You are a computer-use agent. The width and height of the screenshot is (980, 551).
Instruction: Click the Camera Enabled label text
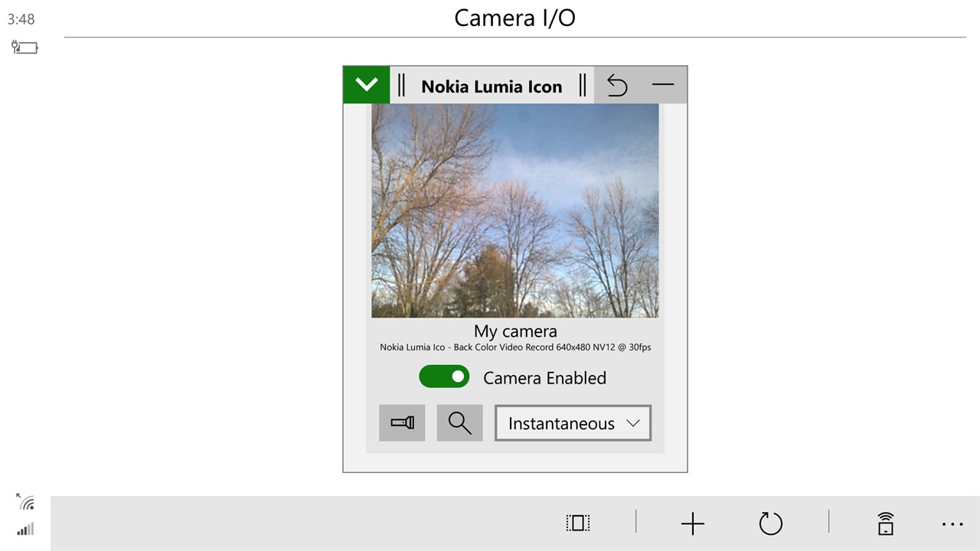coord(544,377)
